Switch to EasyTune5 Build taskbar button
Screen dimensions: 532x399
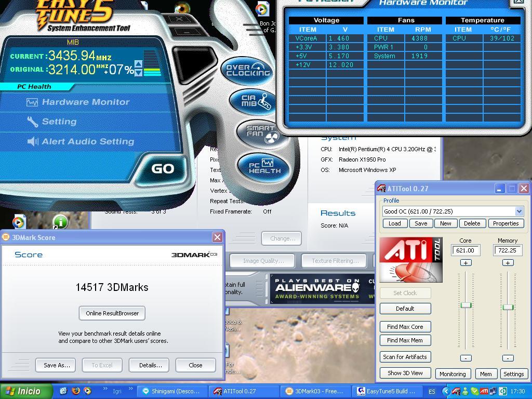pyautogui.click(x=387, y=391)
